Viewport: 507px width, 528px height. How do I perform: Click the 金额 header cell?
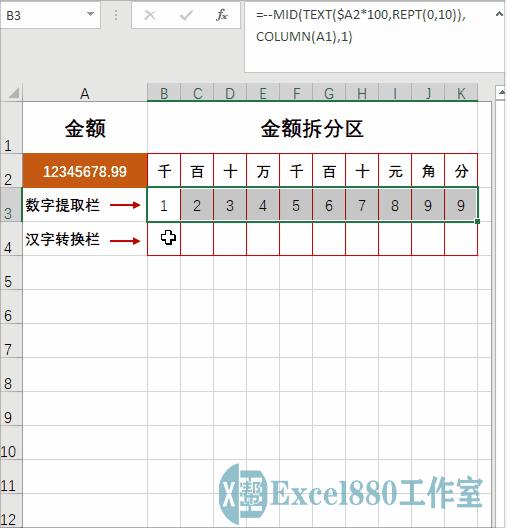tap(85, 128)
